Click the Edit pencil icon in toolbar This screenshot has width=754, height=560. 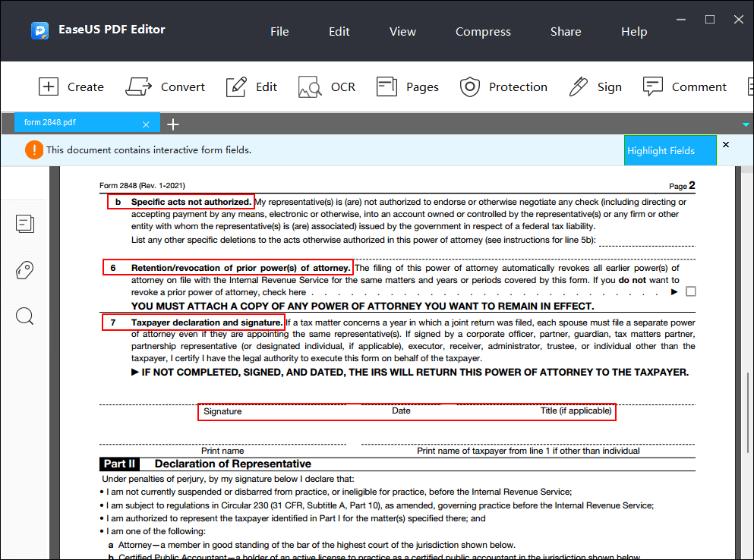(x=236, y=87)
